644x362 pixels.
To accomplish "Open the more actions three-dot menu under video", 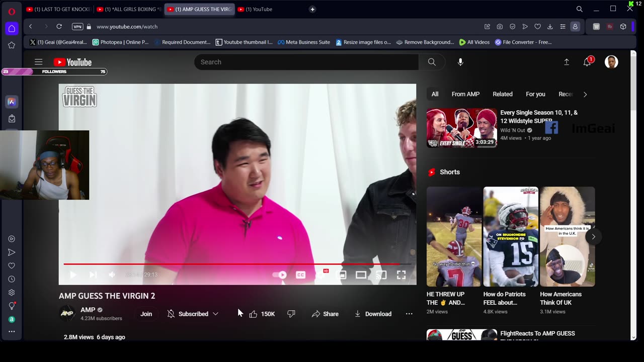I will tap(409, 314).
